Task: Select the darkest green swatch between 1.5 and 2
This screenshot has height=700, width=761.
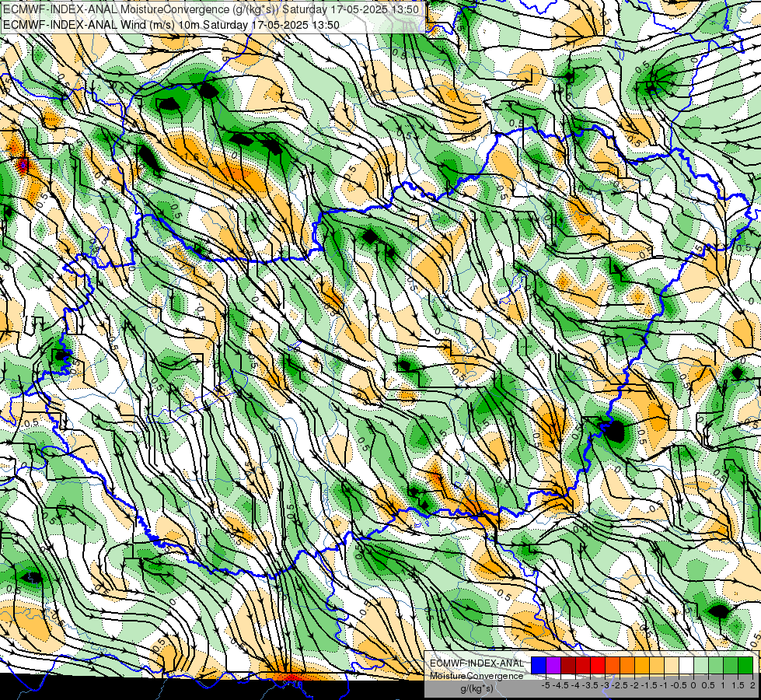Action: (745, 666)
